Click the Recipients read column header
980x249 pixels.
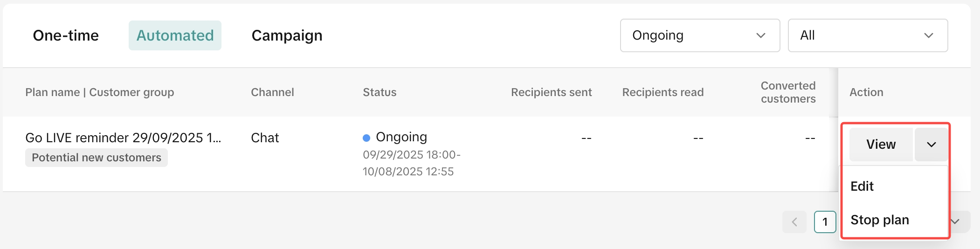pos(663,92)
